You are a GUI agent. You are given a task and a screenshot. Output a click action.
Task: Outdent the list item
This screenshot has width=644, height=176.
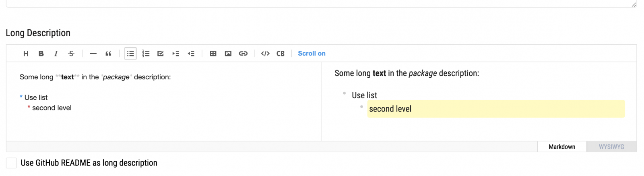tap(191, 54)
